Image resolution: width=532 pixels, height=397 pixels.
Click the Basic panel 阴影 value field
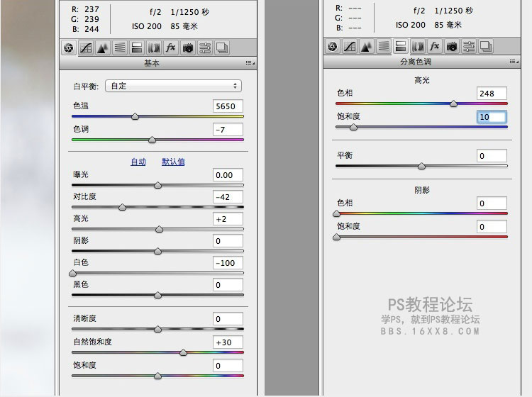(x=228, y=241)
